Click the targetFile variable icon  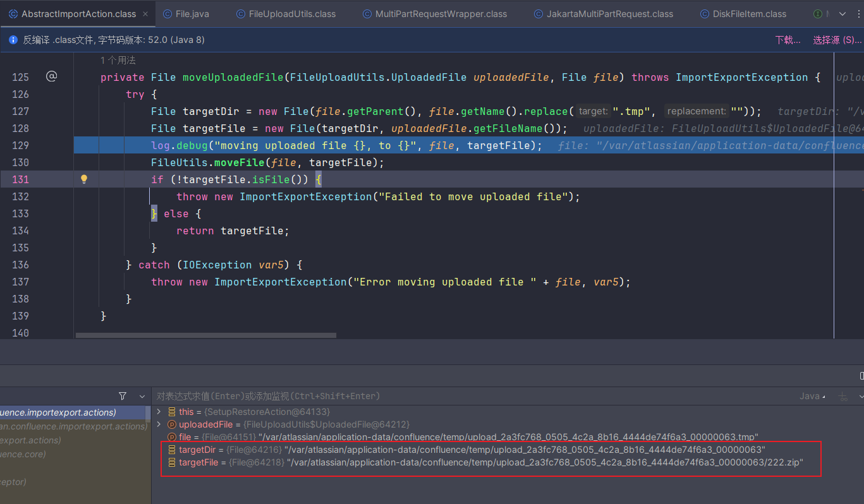point(171,462)
